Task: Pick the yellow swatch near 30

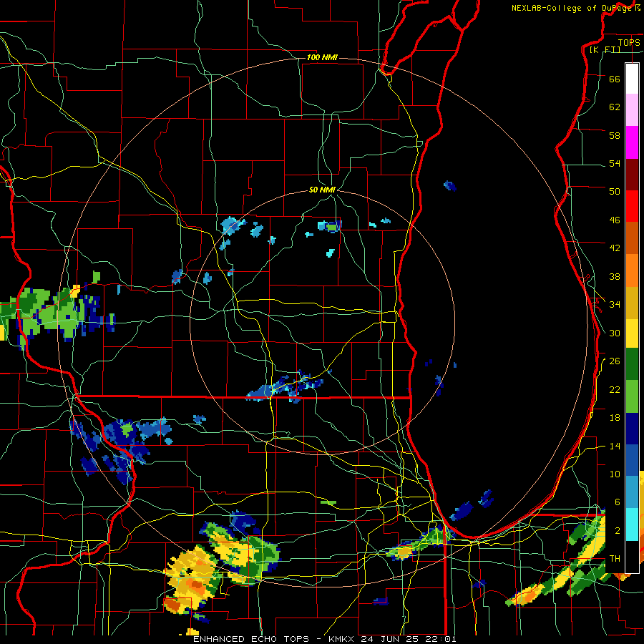Action: point(632,333)
